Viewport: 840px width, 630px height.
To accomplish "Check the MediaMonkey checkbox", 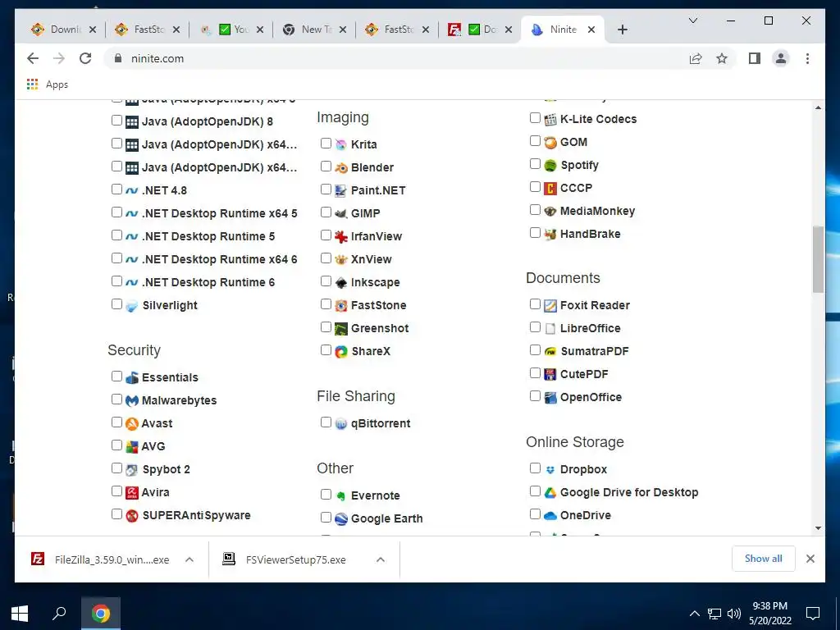I will (535, 209).
